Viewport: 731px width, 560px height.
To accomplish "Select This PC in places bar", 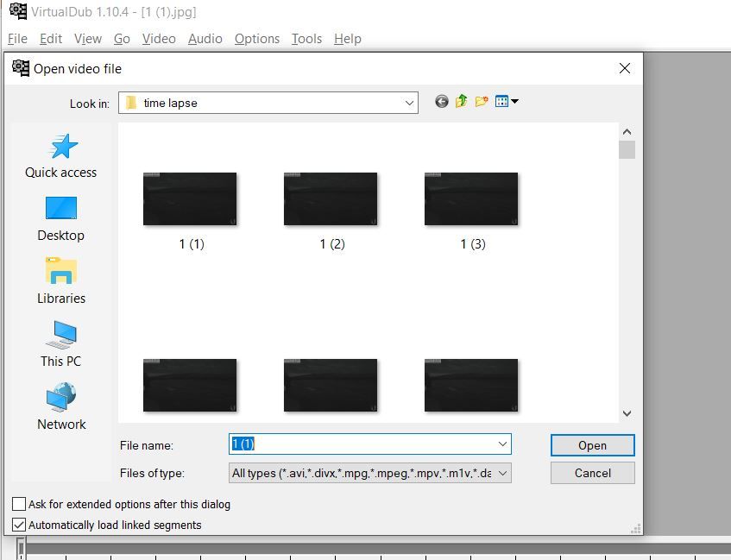I will pos(61,344).
